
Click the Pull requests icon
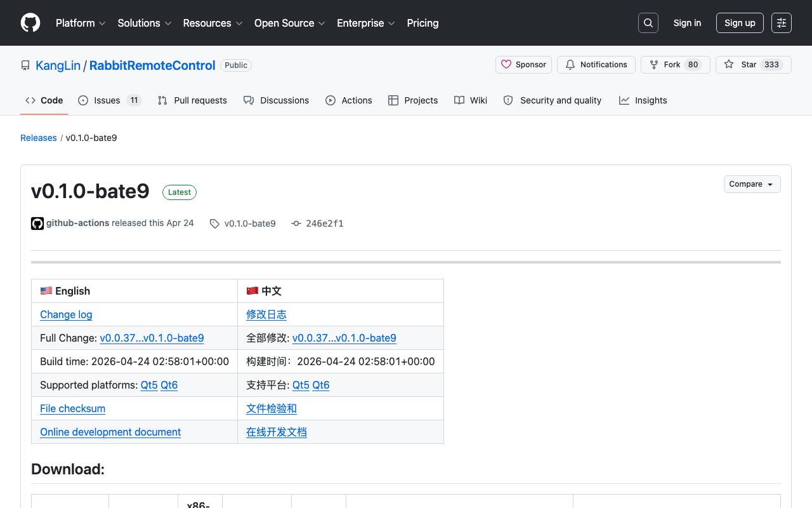162,100
